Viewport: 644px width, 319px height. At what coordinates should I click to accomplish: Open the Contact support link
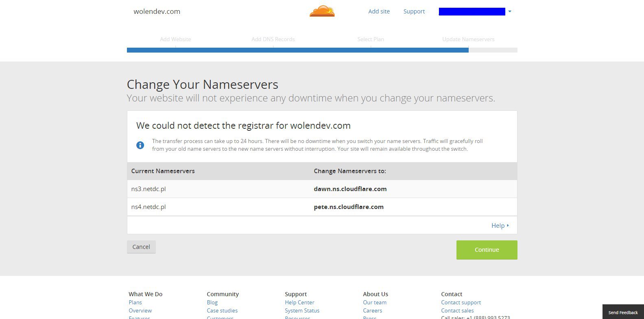click(461, 302)
